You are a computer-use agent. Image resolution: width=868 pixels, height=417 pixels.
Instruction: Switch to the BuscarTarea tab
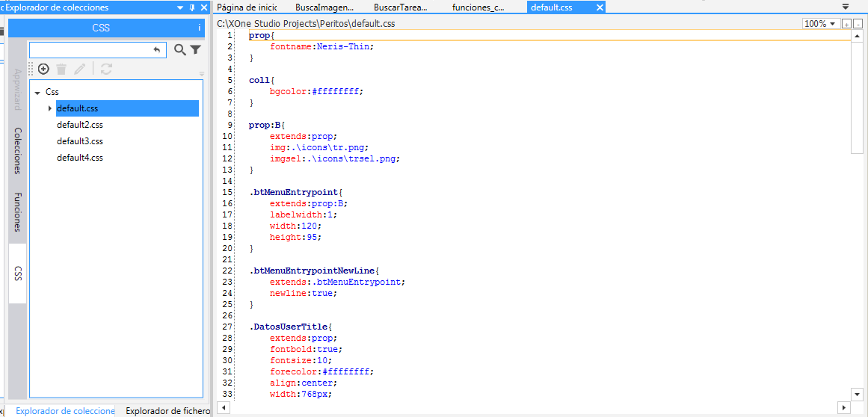pyautogui.click(x=401, y=7)
